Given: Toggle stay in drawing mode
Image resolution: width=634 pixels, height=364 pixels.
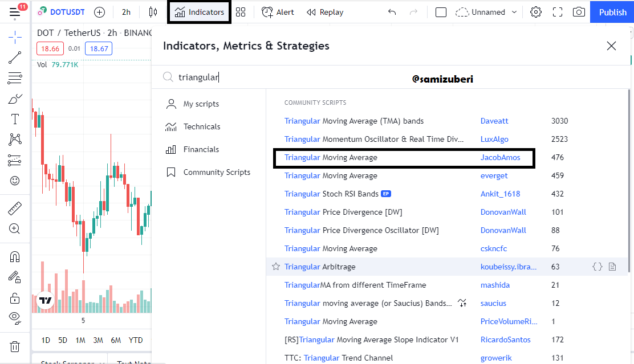Looking at the screenshot, I should 15,277.
